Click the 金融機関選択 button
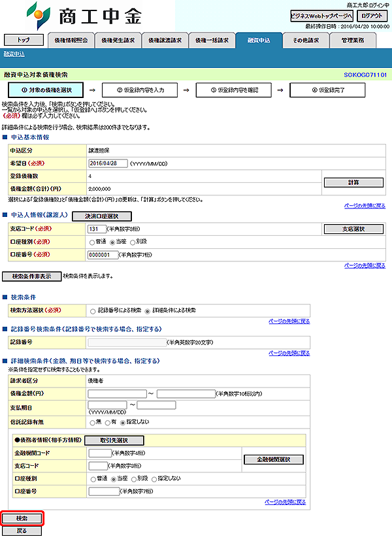392x541 pixels. [x=274, y=459]
